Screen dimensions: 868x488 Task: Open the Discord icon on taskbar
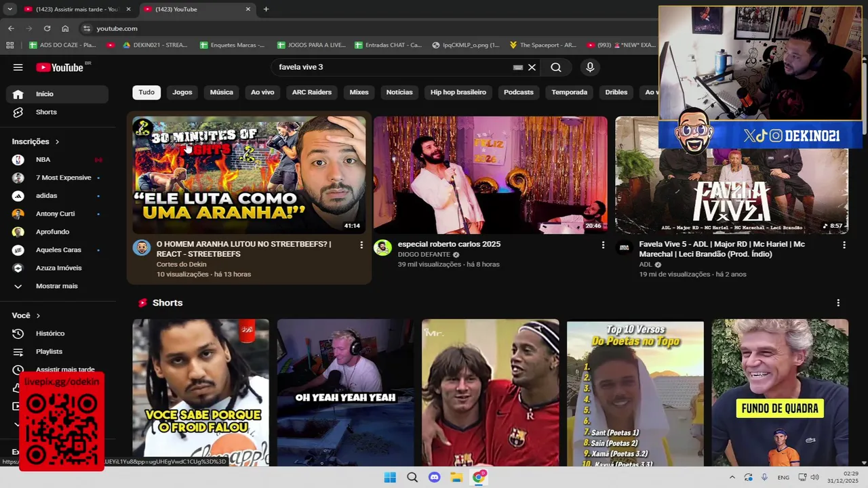click(435, 477)
